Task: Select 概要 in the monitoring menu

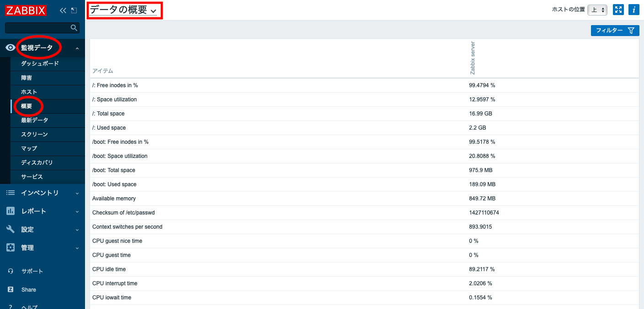Action: [27, 106]
